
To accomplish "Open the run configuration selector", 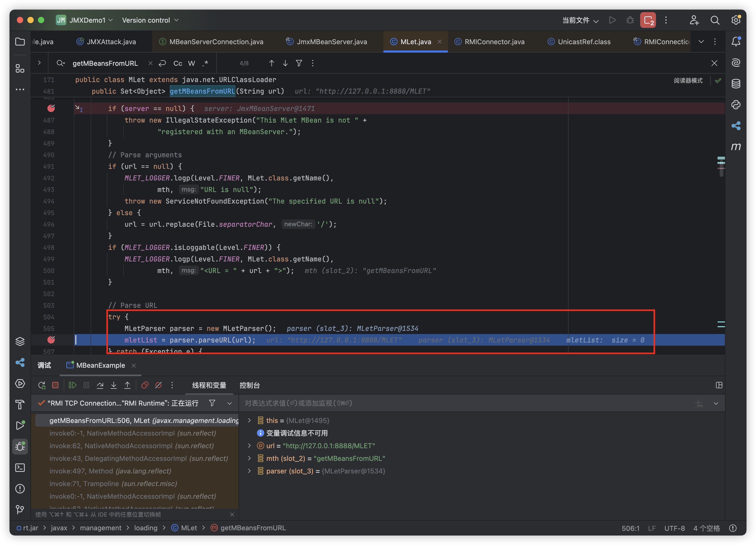I will pos(580,20).
